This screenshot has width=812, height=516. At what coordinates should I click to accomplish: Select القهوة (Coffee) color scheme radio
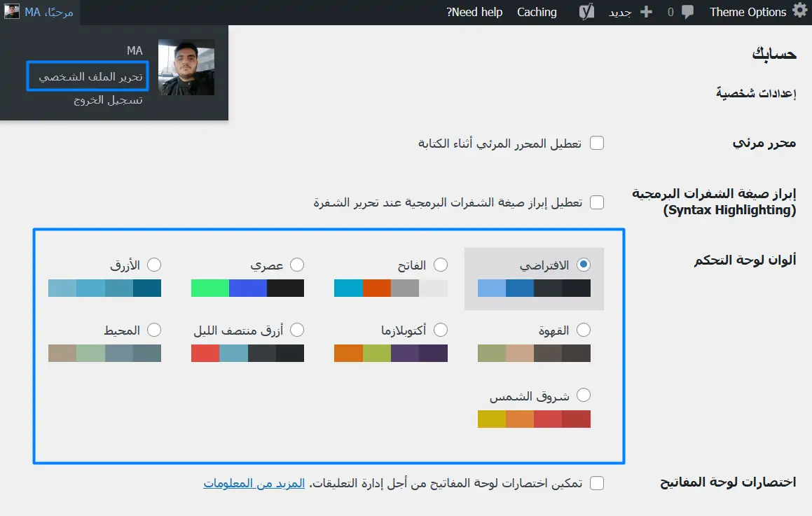583,330
